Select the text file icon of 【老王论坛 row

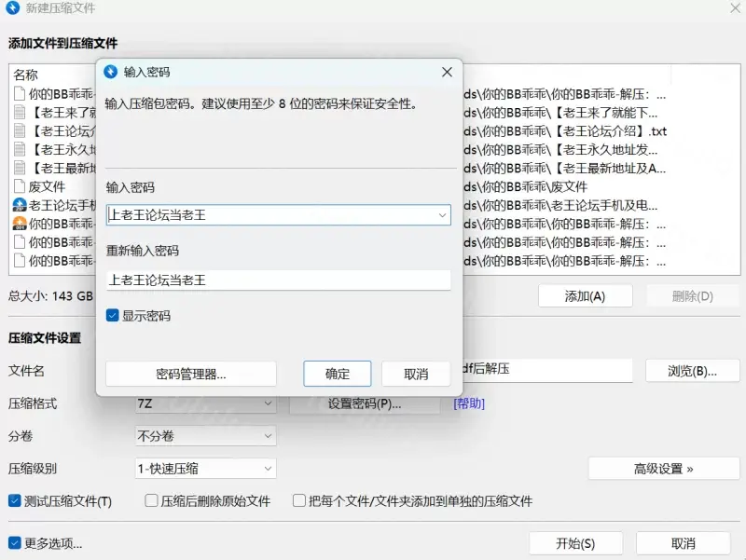(20, 130)
